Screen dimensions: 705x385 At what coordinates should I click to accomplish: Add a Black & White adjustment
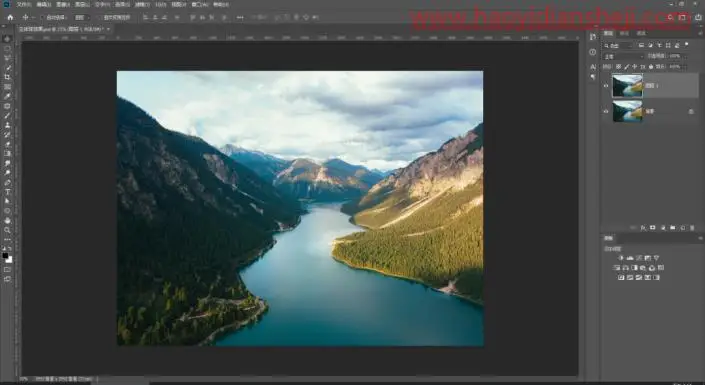pyautogui.click(x=634, y=268)
